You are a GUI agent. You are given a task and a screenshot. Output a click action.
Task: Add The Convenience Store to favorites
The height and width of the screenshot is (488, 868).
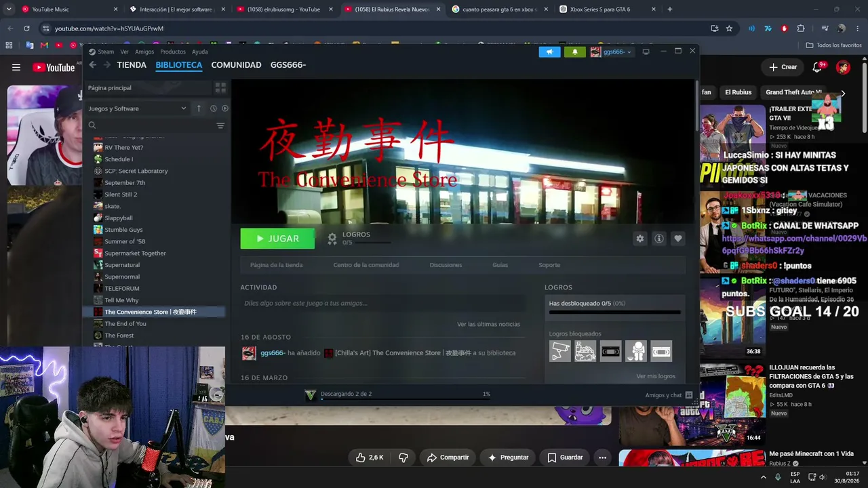tap(677, 239)
